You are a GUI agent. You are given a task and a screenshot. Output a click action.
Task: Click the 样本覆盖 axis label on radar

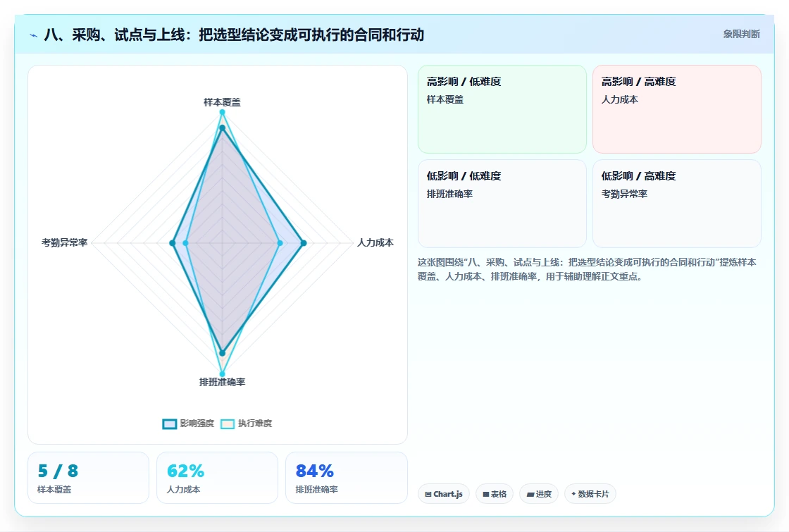tap(222, 102)
